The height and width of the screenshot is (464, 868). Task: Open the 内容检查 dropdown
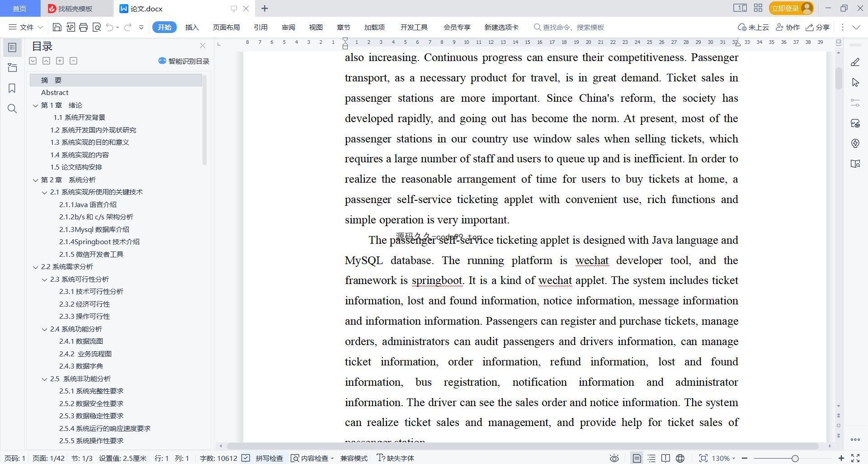tap(312, 458)
